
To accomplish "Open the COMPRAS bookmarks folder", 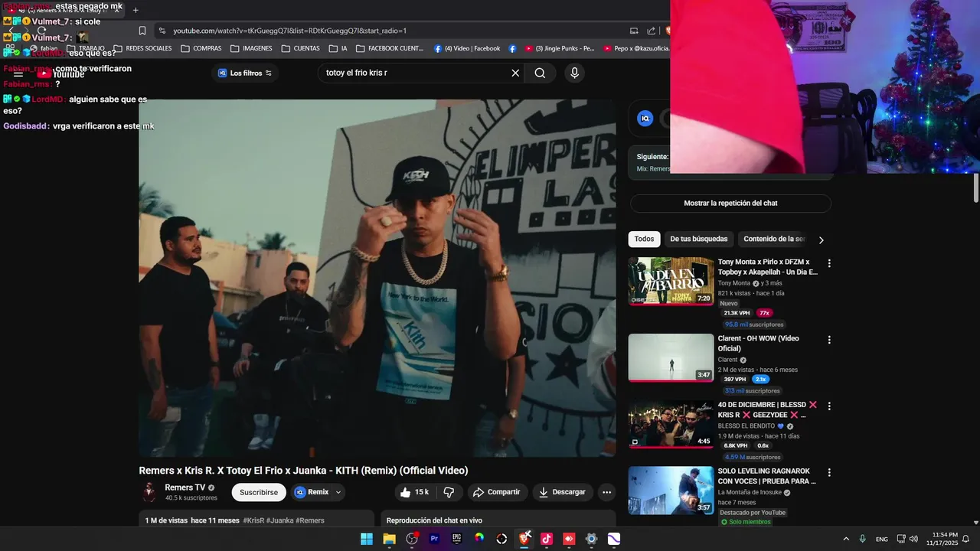I will click(x=201, y=48).
